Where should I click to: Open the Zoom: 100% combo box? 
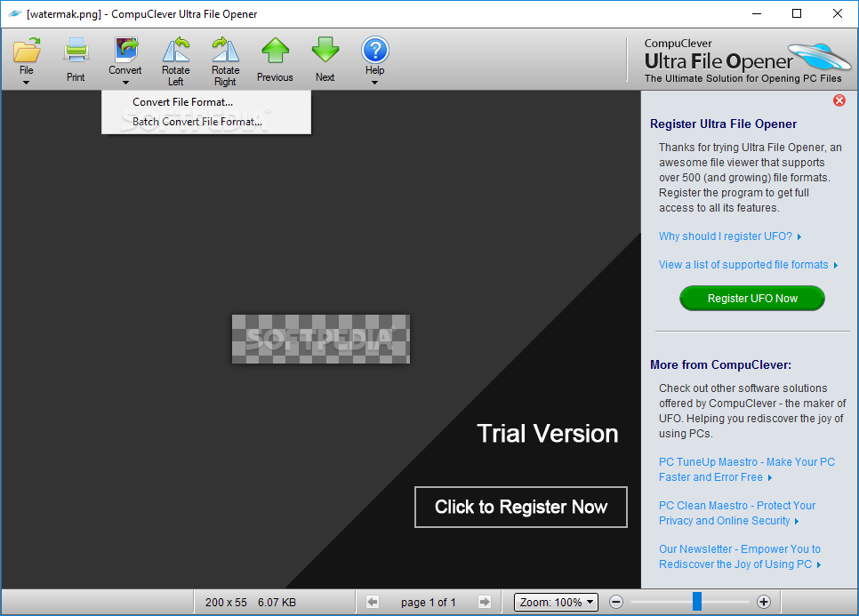556,603
